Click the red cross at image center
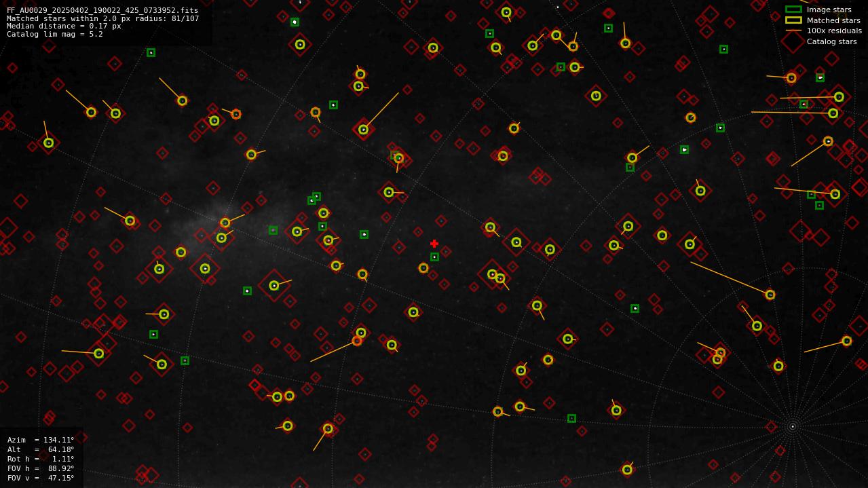The image size is (868, 488). (434, 244)
